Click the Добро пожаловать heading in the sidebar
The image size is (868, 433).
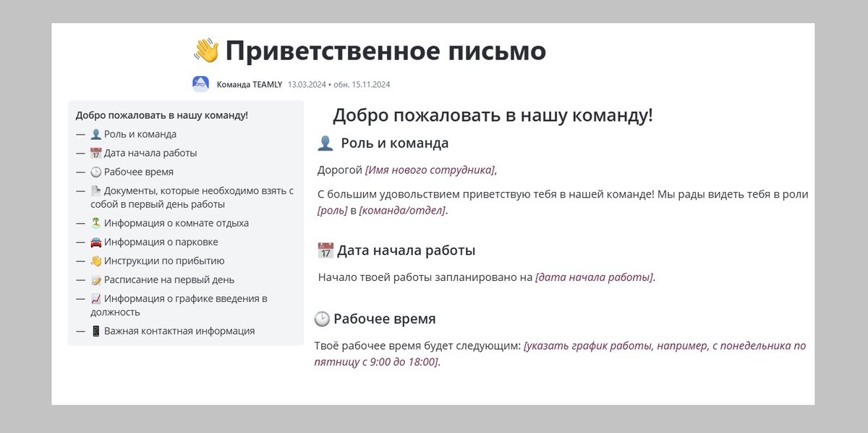[x=161, y=114]
